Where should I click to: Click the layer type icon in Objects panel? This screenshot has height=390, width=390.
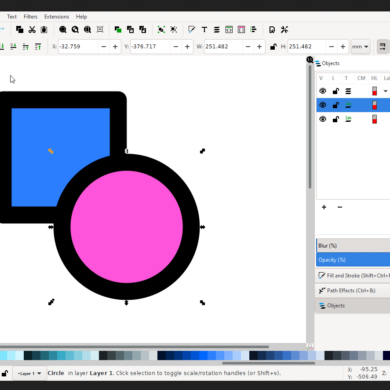click(x=348, y=91)
